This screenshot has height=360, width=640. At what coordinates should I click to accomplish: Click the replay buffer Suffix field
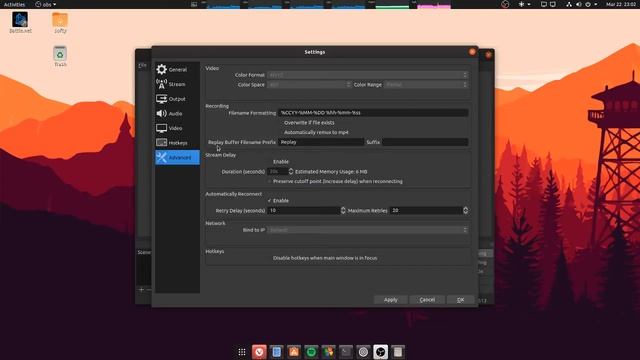pyautogui.click(x=425, y=142)
